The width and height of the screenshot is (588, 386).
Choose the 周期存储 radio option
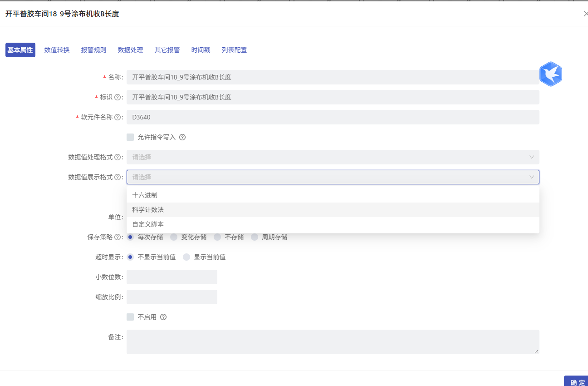click(255, 237)
